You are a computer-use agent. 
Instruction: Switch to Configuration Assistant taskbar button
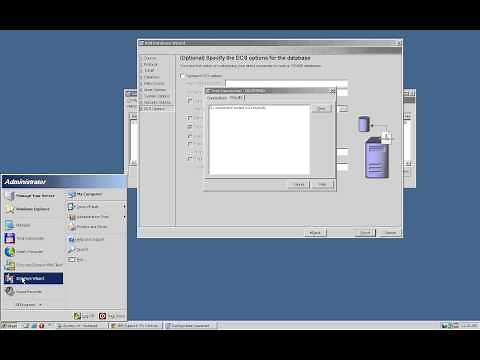pyautogui.click(x=191, y=326)
